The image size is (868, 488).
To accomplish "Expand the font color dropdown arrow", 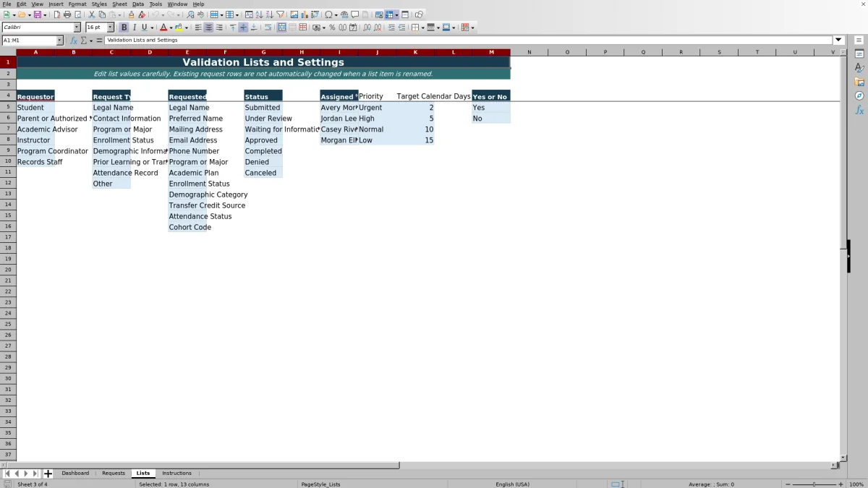I will click(171, 27).
